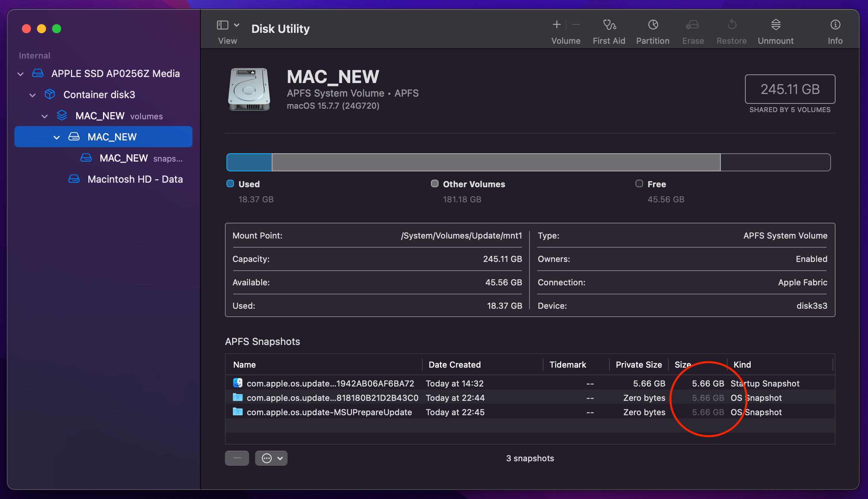
Task: Click the APPLE SSD AP0256Z Media disk icon
Action: (38, 73)
